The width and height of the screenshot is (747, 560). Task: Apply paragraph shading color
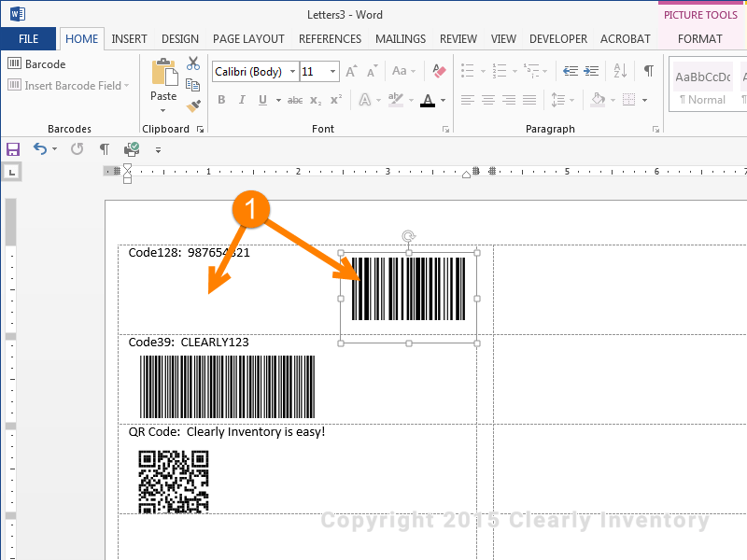pos(598,100)
